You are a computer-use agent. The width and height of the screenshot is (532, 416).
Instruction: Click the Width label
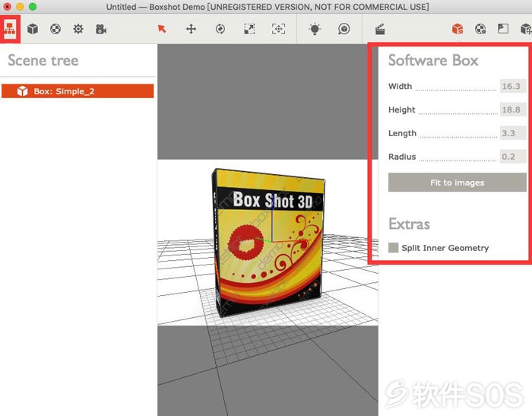click(400, 86)
